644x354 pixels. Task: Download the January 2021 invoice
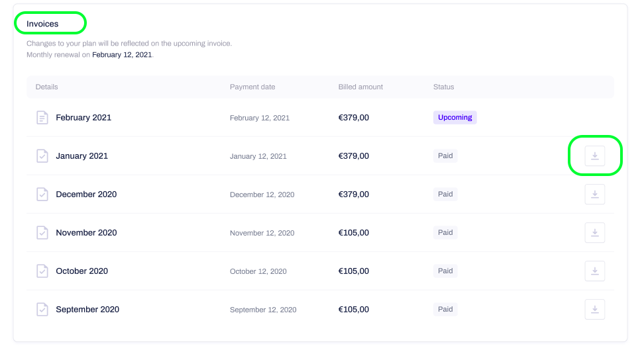pyautogui.click(x=594, y=156)
